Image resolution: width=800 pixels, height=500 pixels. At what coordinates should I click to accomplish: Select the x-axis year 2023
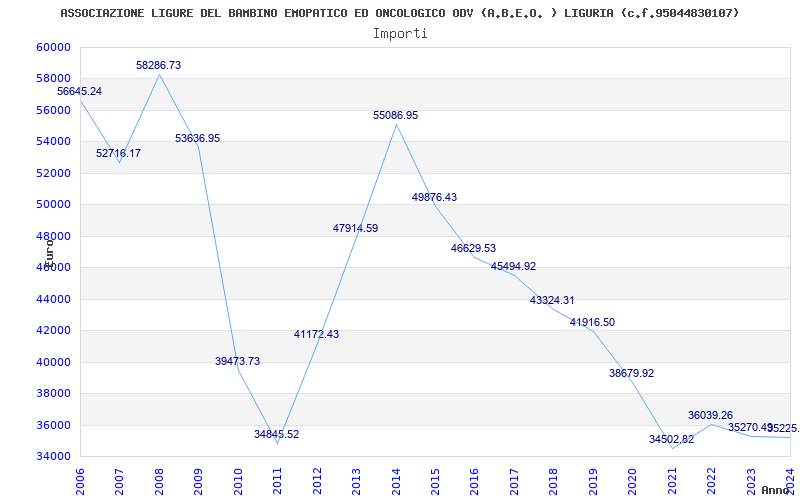pyautogui.click(x=751, y=482)
